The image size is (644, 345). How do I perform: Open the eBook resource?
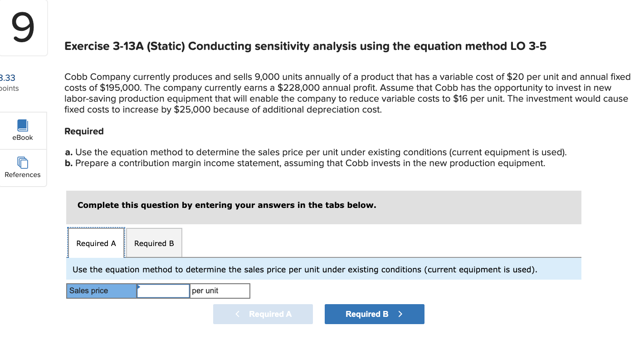coord(23,130)
